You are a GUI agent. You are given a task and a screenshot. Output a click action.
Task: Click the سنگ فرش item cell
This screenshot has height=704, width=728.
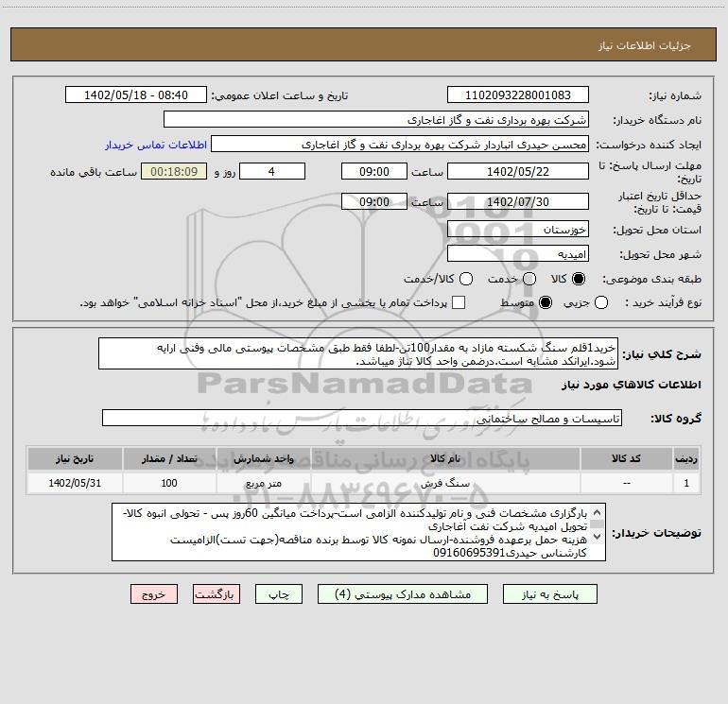[445, 483]
